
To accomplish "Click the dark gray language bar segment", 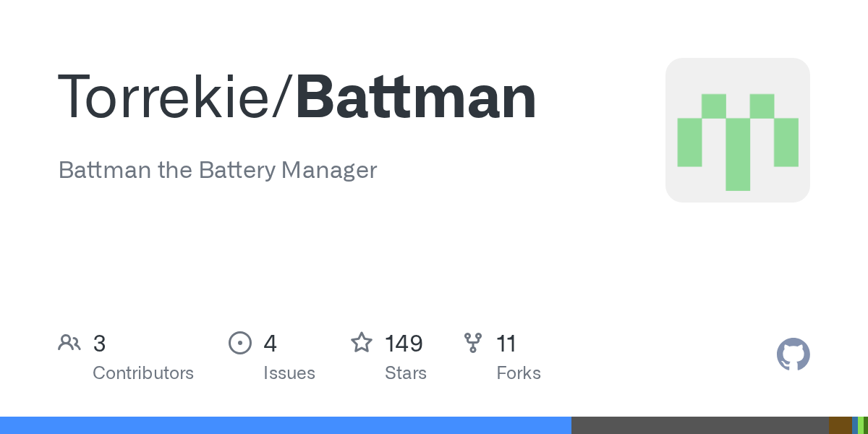I will 699,425.
